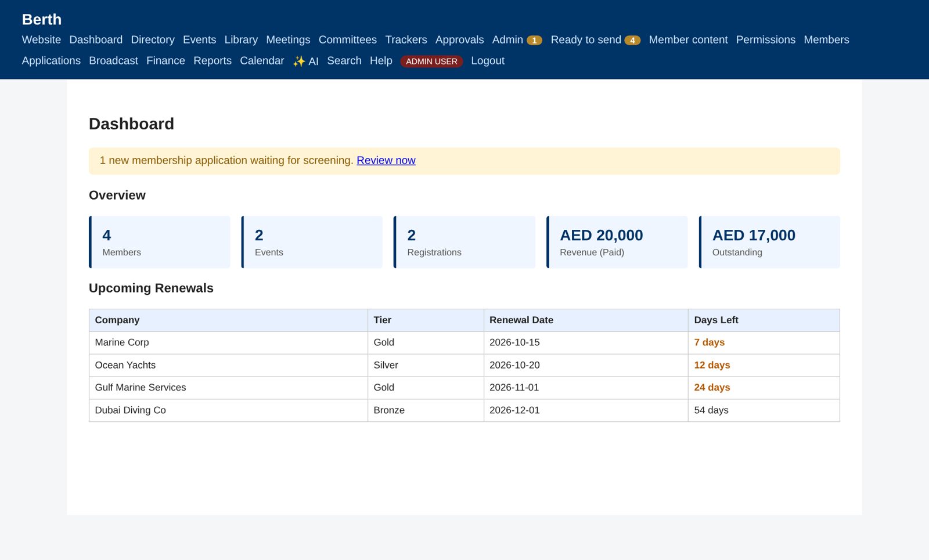929x560 pixels.
Task: Select the AED 17,000 Outstanding card
Action: 769,242
